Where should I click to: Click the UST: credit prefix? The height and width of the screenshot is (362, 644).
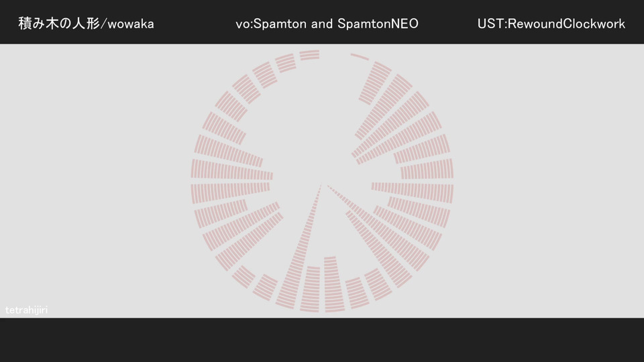coord(492,24)
